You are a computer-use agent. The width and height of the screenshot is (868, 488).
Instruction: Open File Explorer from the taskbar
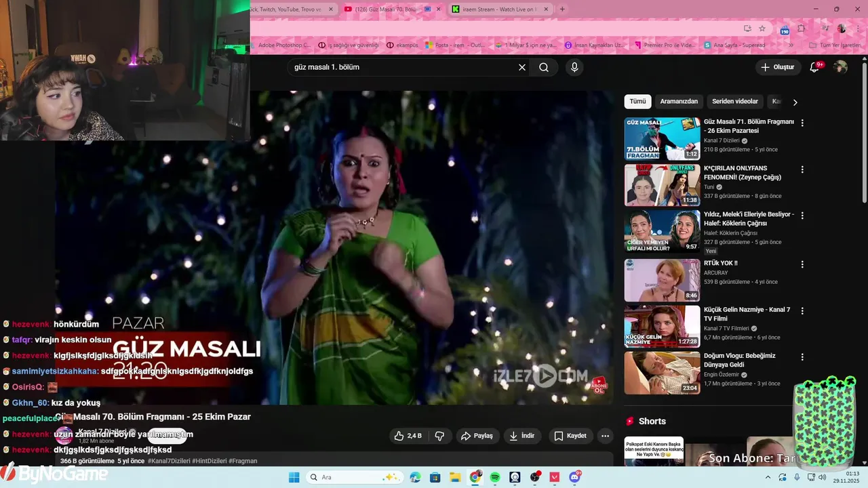(x=455, y=477)
